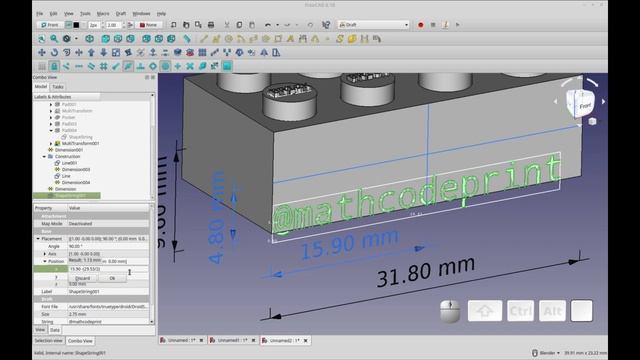Collapse the Construction group
The width and height of the screenshot is (640, 360).
click(x=44, y=157)
